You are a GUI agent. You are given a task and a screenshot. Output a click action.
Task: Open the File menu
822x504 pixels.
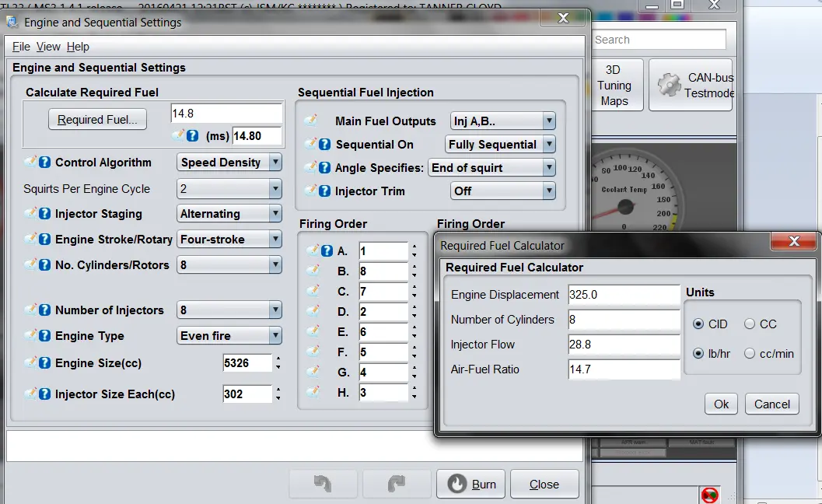[21, 47]
